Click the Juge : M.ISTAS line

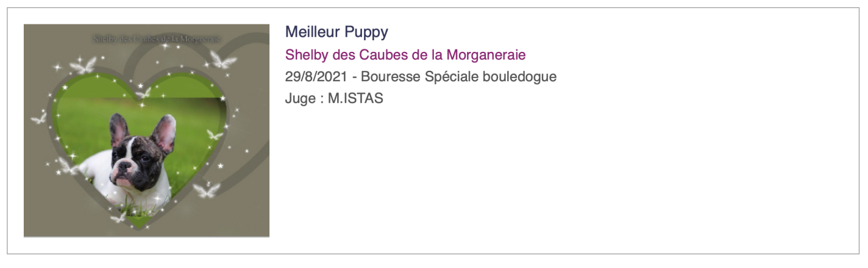click(334, 98)
